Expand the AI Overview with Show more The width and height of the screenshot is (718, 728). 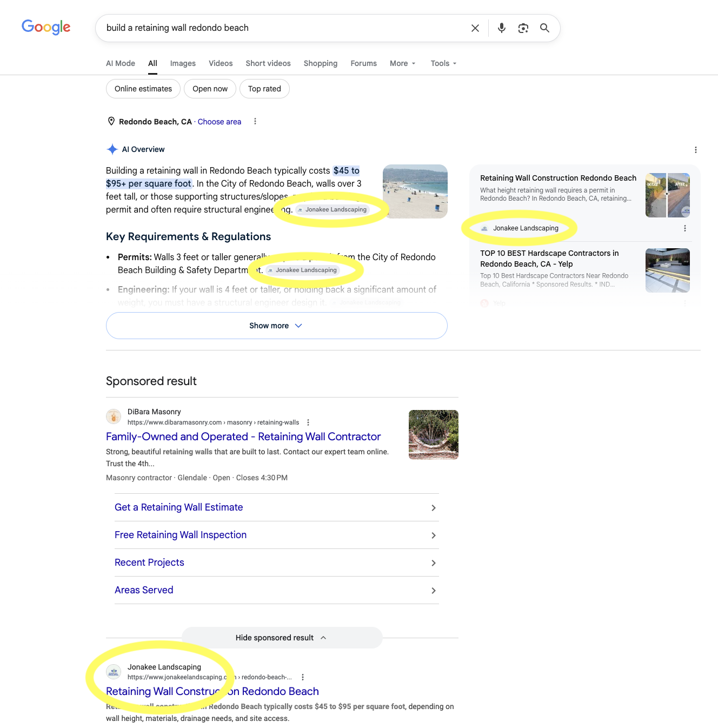tap(277, 326)
